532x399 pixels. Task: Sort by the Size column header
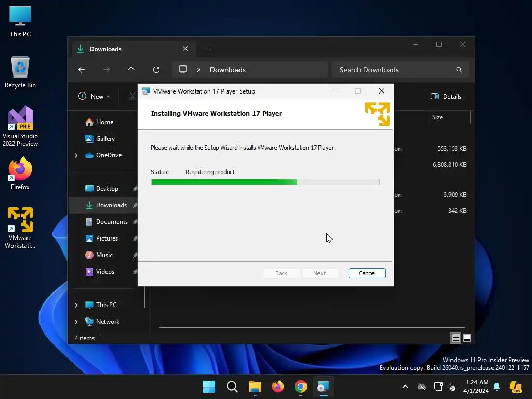pyautogui.click(x=449, y=117)
